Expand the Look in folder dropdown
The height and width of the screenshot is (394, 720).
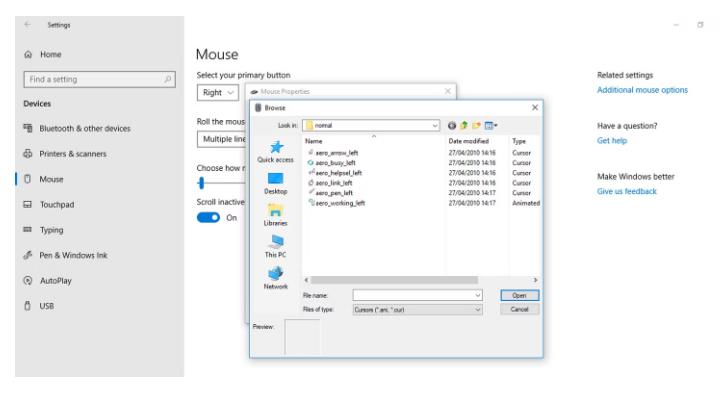(x=434, y=125)
